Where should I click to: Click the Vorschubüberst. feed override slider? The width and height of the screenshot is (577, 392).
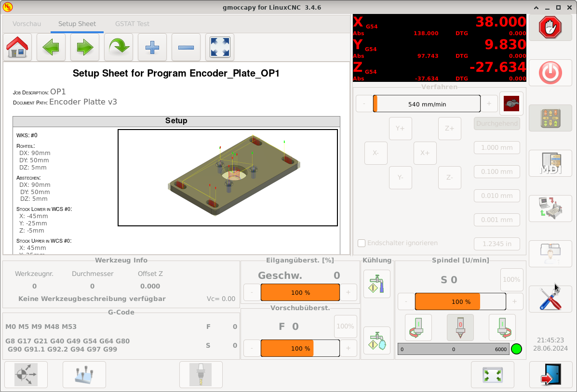tap(300, 348)
